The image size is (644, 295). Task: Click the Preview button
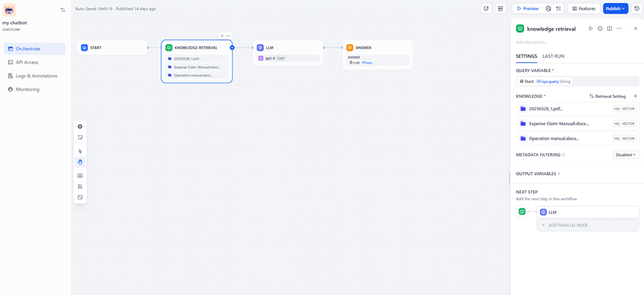528,8
